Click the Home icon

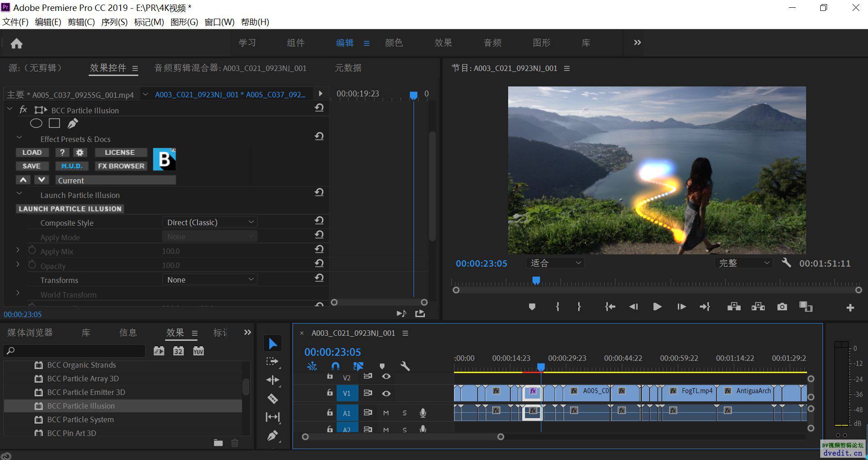17,43
